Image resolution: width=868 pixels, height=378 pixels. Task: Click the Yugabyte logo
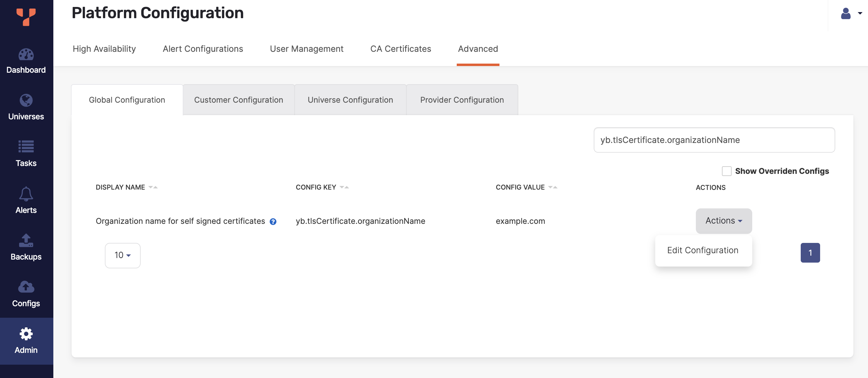(x=26, y=18)
